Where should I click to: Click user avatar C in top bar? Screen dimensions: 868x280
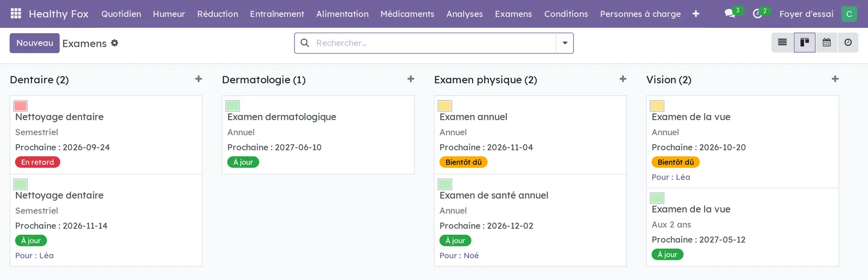click(x=849, y=14)
